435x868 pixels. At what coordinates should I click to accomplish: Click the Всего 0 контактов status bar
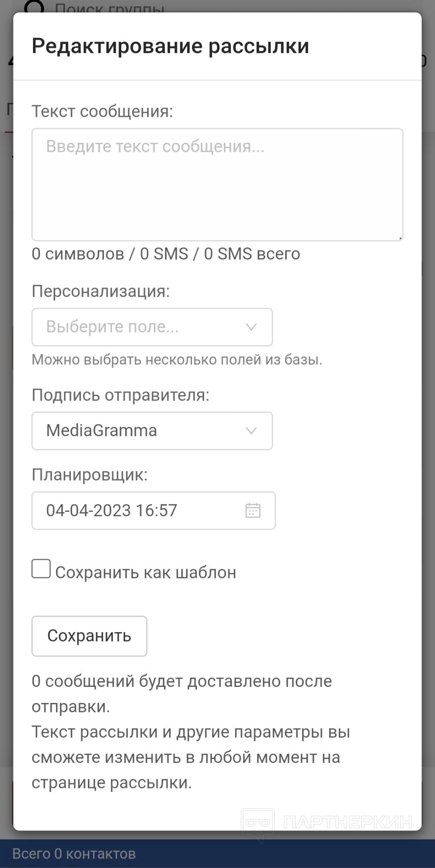pyautogui.click(x=74, y=854)
